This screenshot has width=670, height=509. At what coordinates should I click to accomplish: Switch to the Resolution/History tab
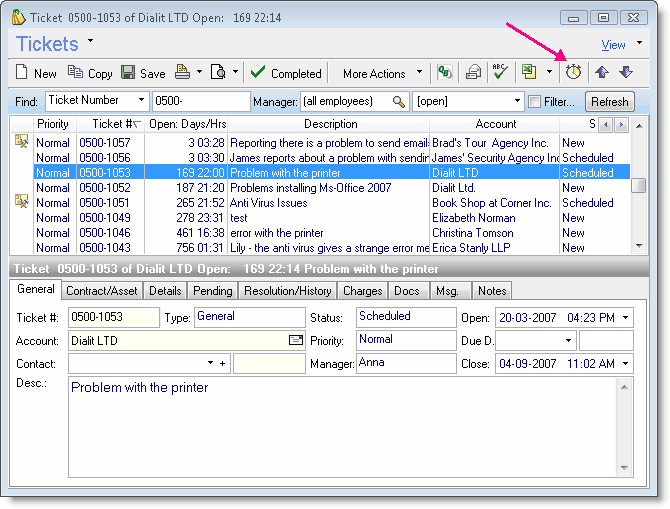288,291
